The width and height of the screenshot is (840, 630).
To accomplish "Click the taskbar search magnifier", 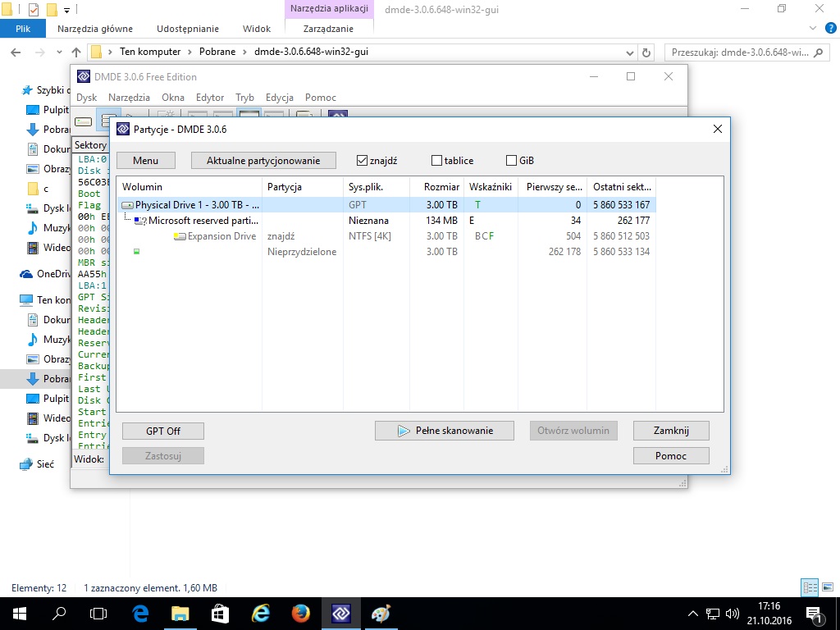I will tap(59, 614).
